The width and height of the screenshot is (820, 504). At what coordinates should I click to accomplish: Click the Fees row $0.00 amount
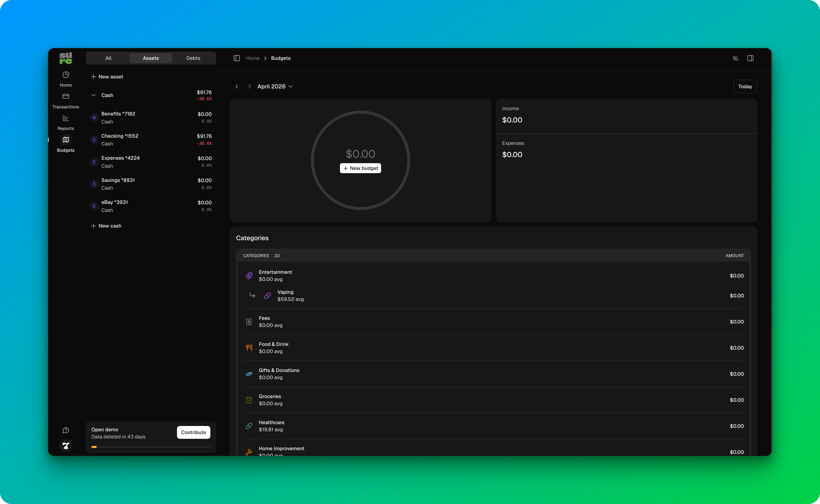737,322
